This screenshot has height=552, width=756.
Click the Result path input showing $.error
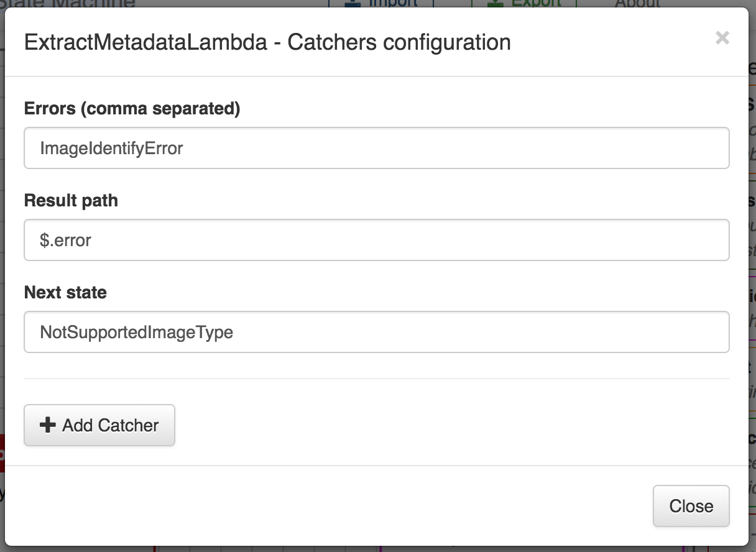coord(376,240)
